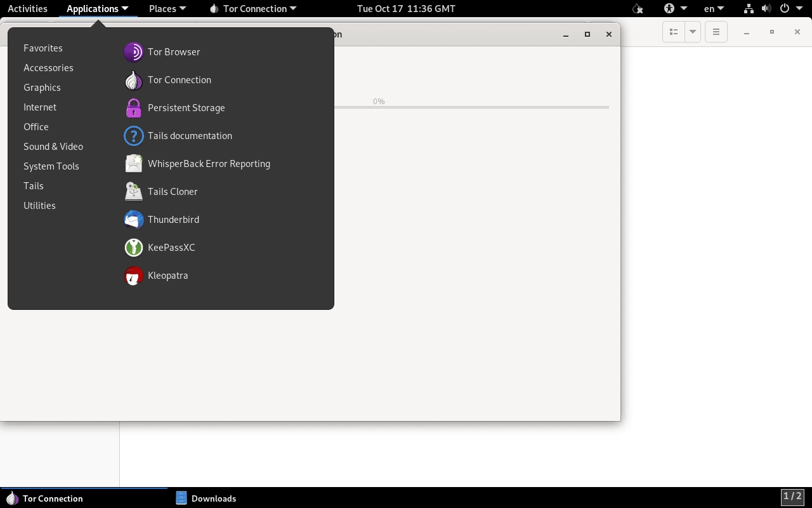Select the Internet category

coord(40,107)
